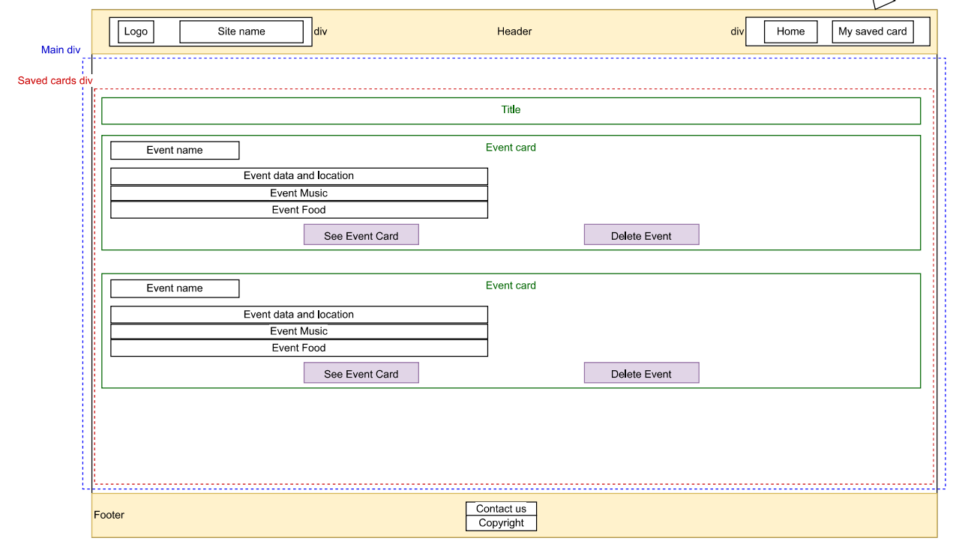Click the red Saved cards div label
This screenshot has width=980, height=541.
click(x=55, y=80)
